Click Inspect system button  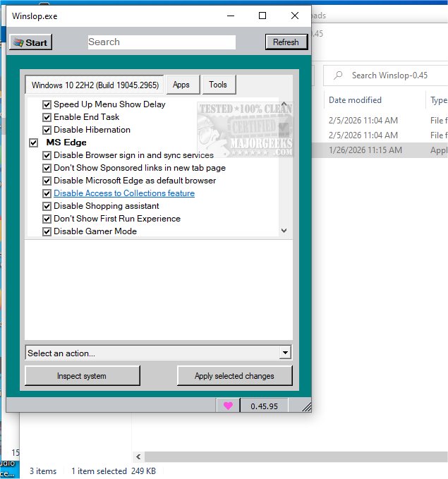pos(83,376)
